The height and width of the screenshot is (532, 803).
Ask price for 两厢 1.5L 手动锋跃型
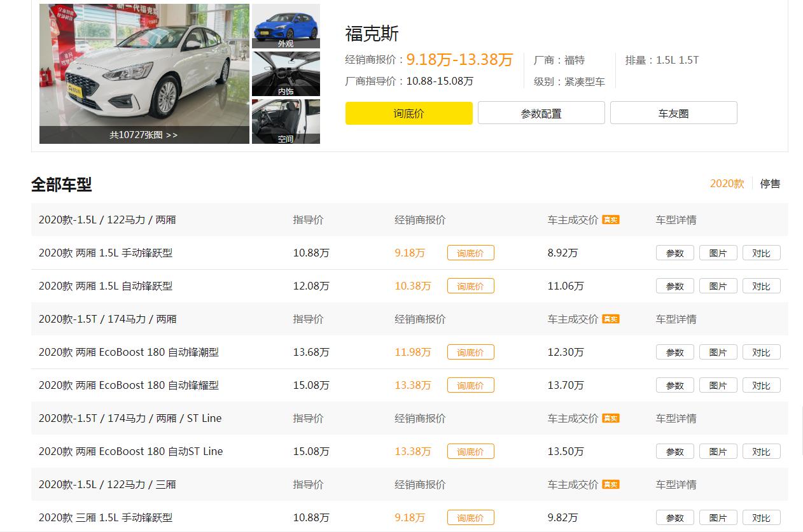pyautogui.click(x=470, y=253)
